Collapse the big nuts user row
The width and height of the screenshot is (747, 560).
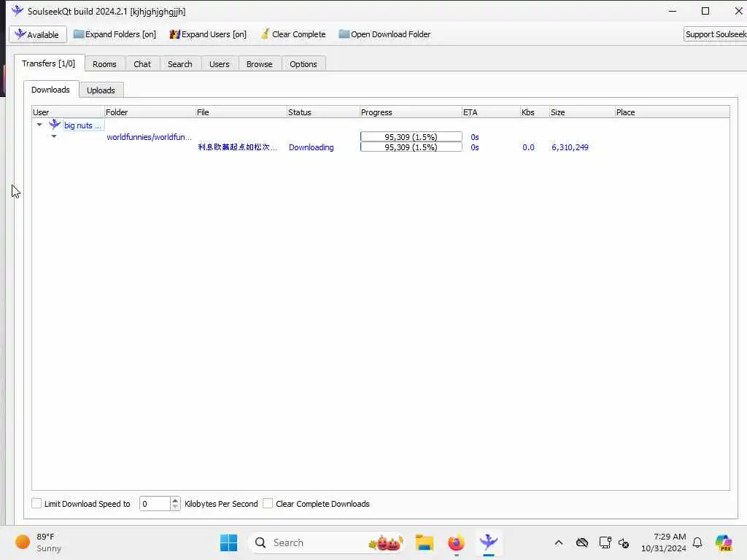point(39,125)
